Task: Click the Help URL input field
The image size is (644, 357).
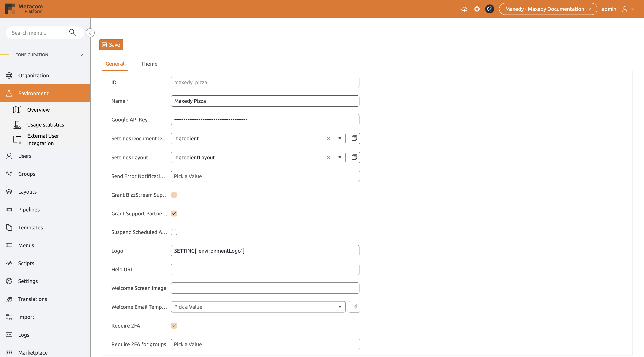Action: (x=265, y=269)
